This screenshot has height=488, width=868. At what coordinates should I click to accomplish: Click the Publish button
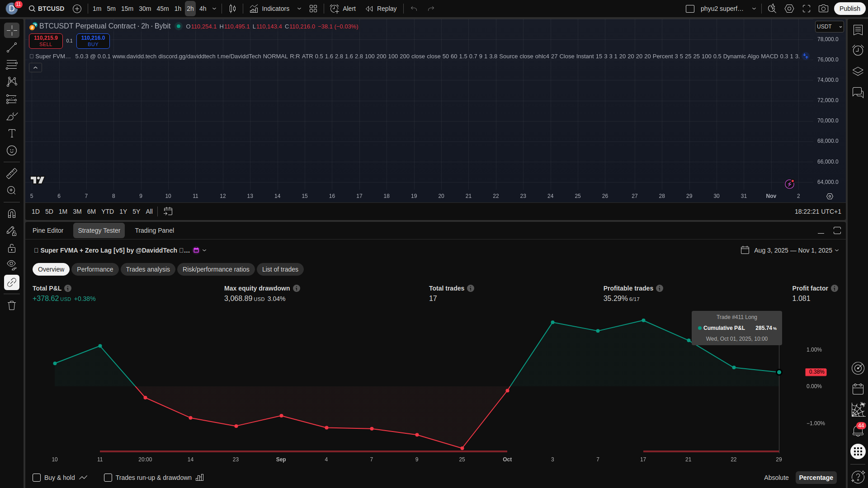[x=849, y=9]
